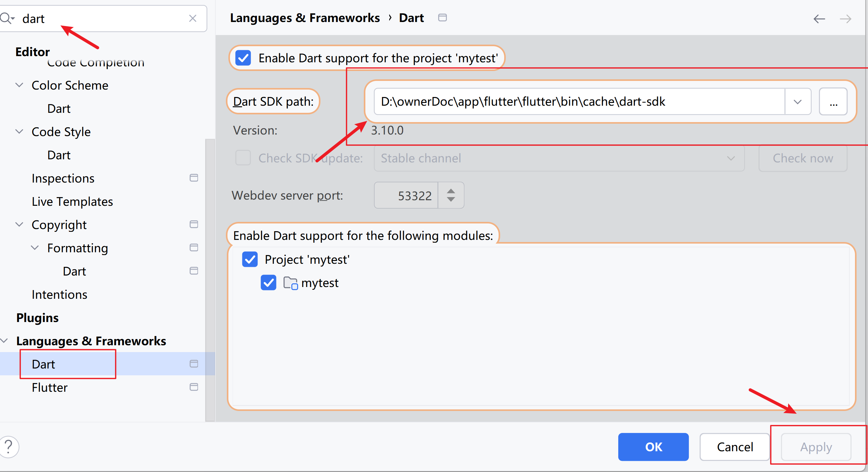Click project-settings icon next to Dart breadcrumb
The image size is (868, 472).
pyautogui.click(x=442, y=18)
